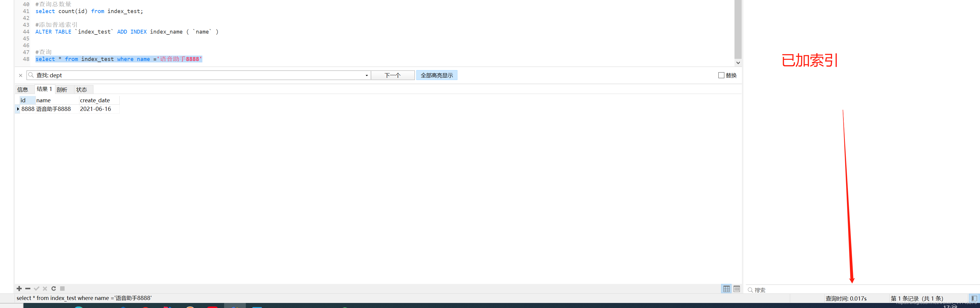Click the ALTER TABLE statement on line 44
The width and height of the screenshot is (980, 308).
[x=127, y=32]
